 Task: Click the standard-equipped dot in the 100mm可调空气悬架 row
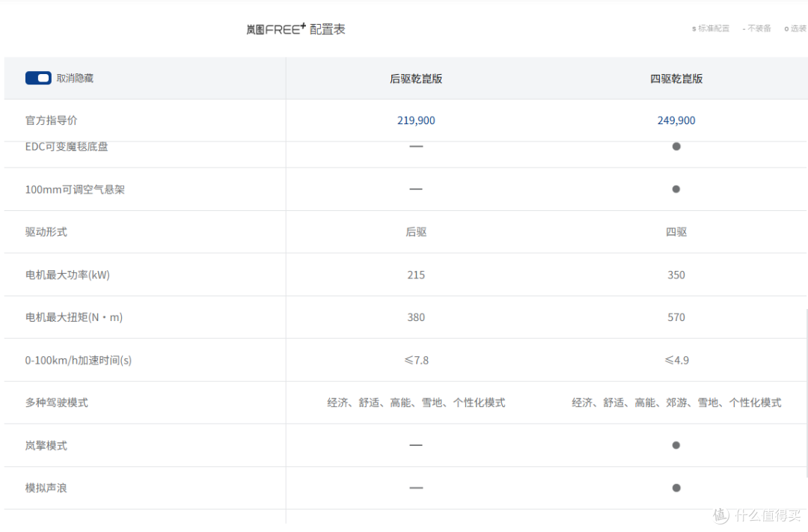tap(676, 189)
